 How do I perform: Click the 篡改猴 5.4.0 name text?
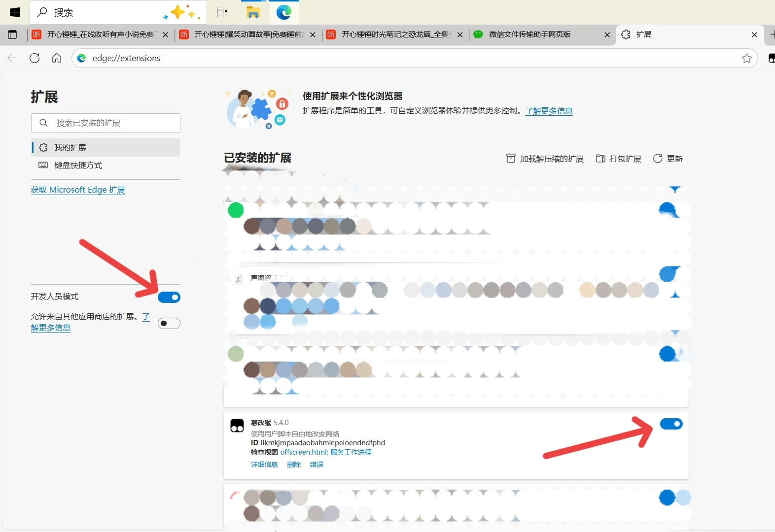(x=270, y=423)
